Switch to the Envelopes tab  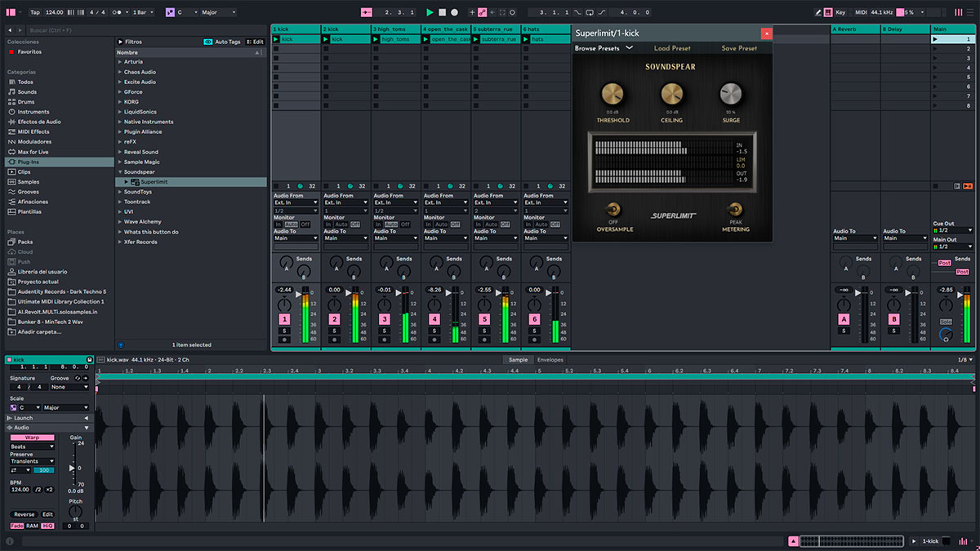tap(550, 359)
